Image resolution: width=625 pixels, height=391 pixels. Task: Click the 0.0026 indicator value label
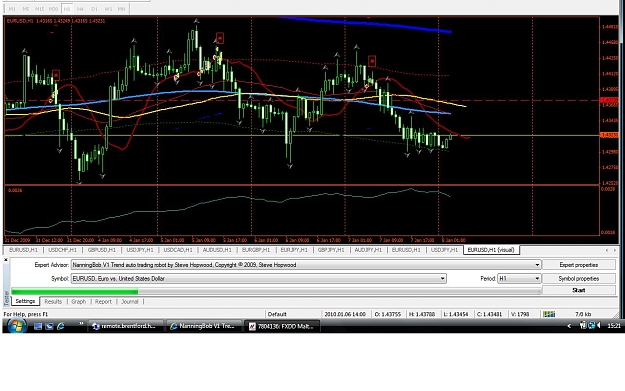[15, 191]
